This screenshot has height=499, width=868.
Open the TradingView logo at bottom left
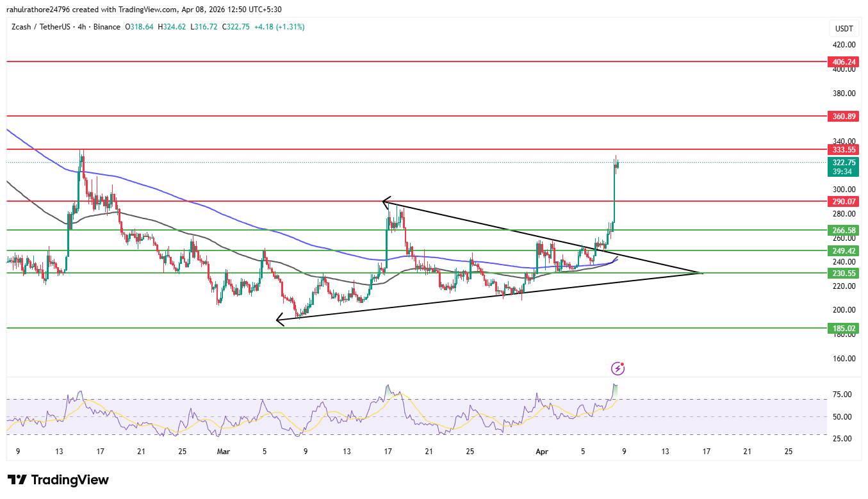[x=58, y=480]
